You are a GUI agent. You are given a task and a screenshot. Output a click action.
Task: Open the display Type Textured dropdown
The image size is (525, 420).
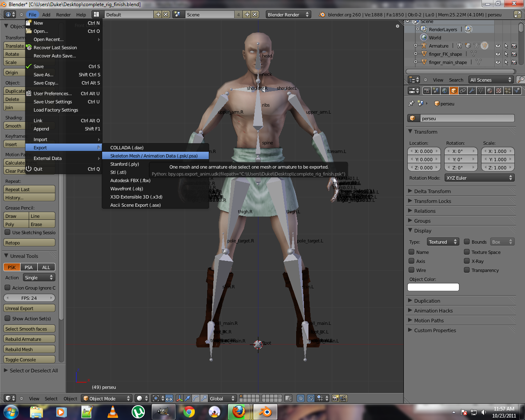click(443, 242)
